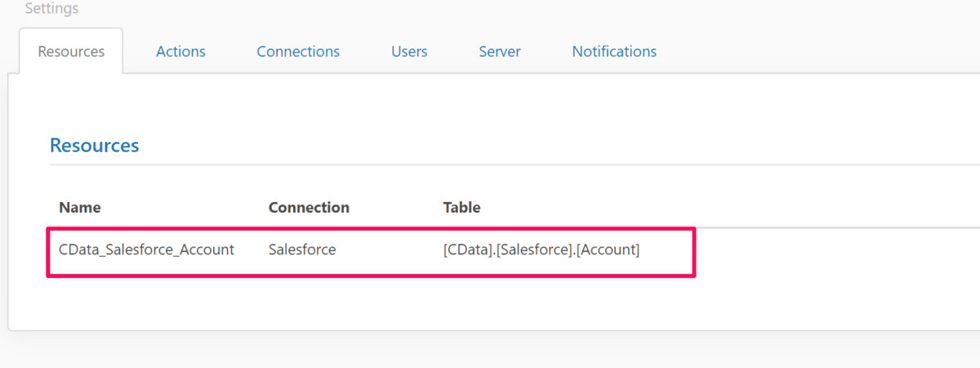This screenshot has width=980, height=368.
Task: Switch to the Actions tab
Action: [x=180, y=52]
